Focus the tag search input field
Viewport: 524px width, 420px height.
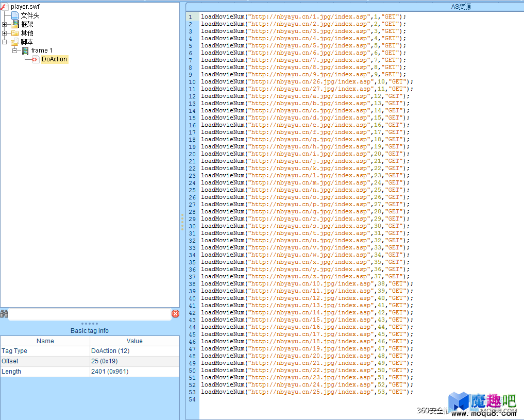(90, 314)
